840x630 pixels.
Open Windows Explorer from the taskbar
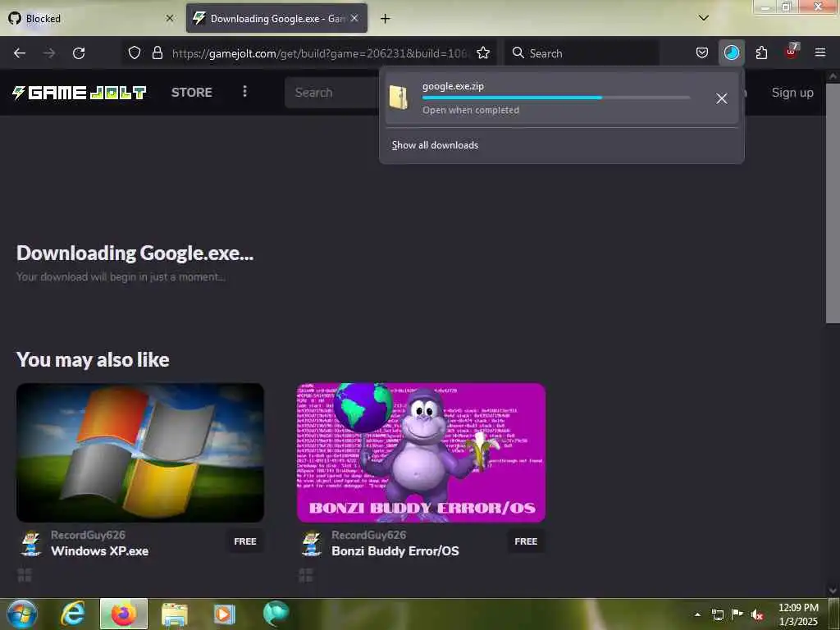(x=174, y=614)
